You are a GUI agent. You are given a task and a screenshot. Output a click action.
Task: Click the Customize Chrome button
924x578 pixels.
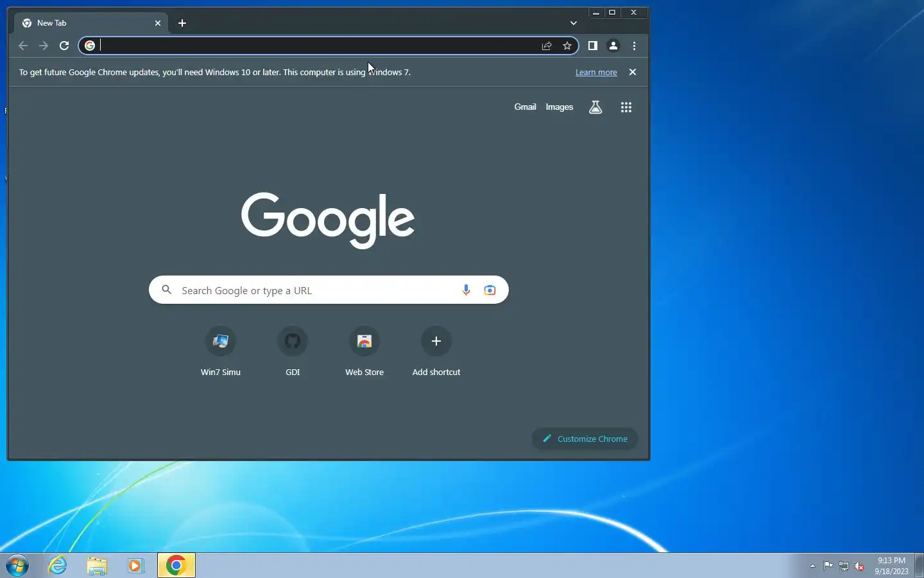(x=585, y=439)
